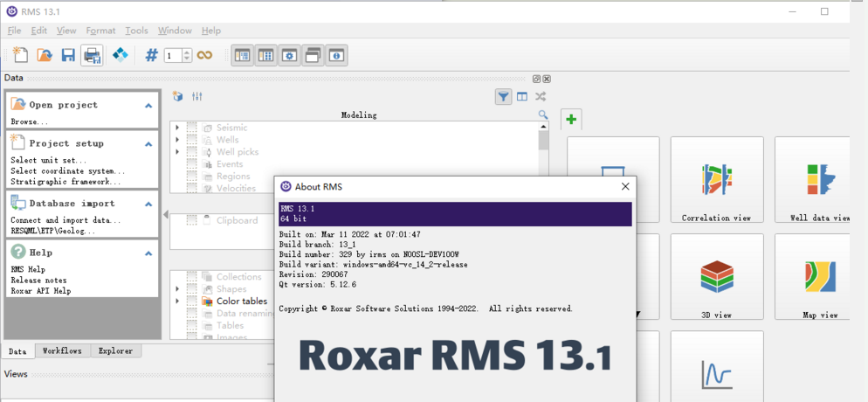
Task: Open the Window menu
Action: (x=175, y=31)
